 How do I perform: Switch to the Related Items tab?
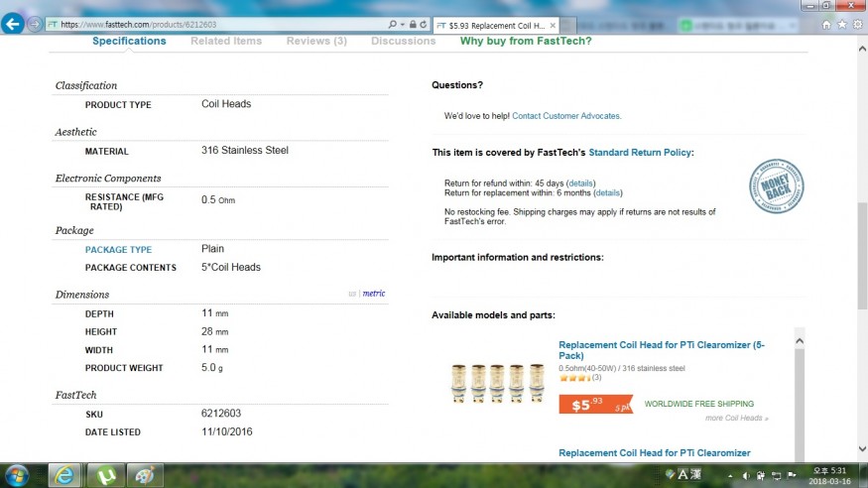[x=226, y=41]
